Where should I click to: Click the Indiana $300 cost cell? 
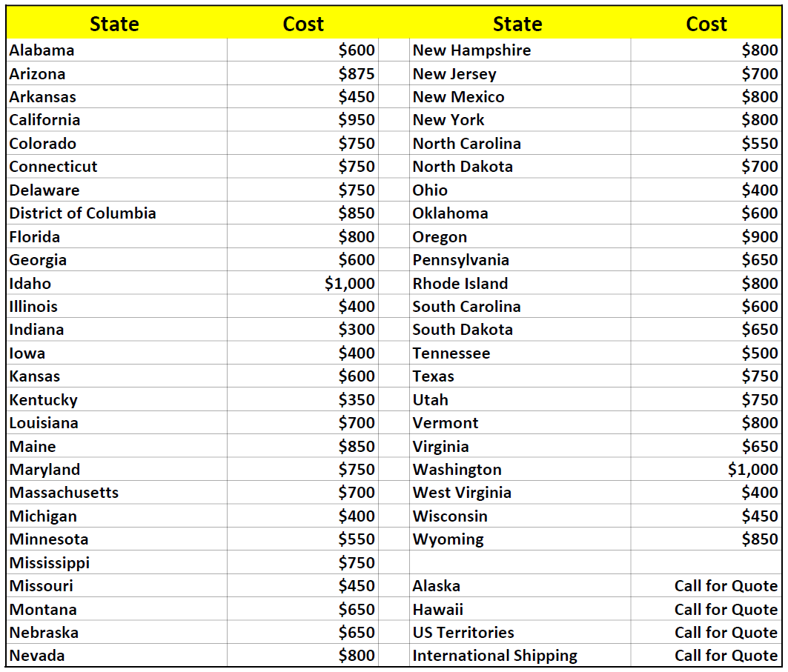[302, 330]
